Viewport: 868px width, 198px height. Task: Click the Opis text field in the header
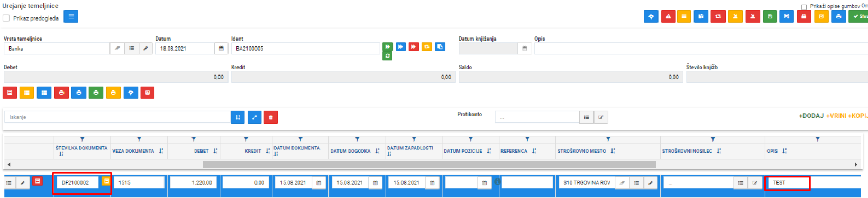(701, 49)
